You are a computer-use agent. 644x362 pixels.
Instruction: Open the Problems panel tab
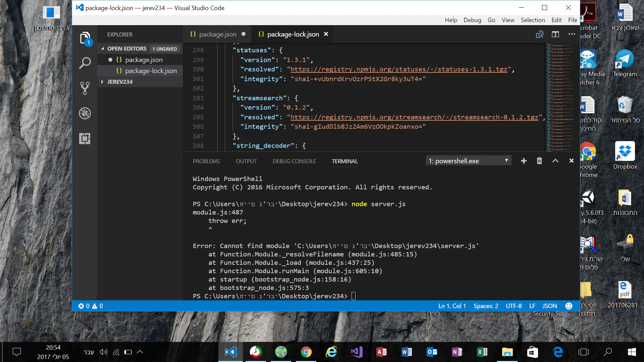pyautogui.click(x=206, y=161)
